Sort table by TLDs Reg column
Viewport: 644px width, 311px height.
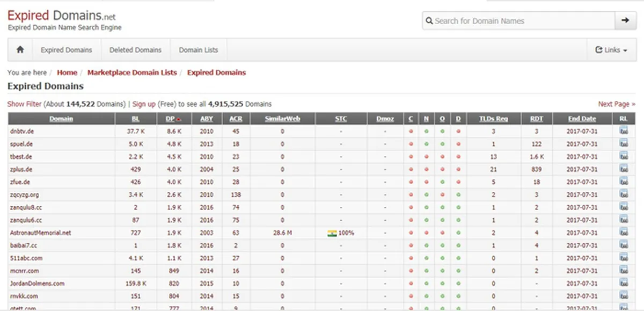(x=494, y=119)
